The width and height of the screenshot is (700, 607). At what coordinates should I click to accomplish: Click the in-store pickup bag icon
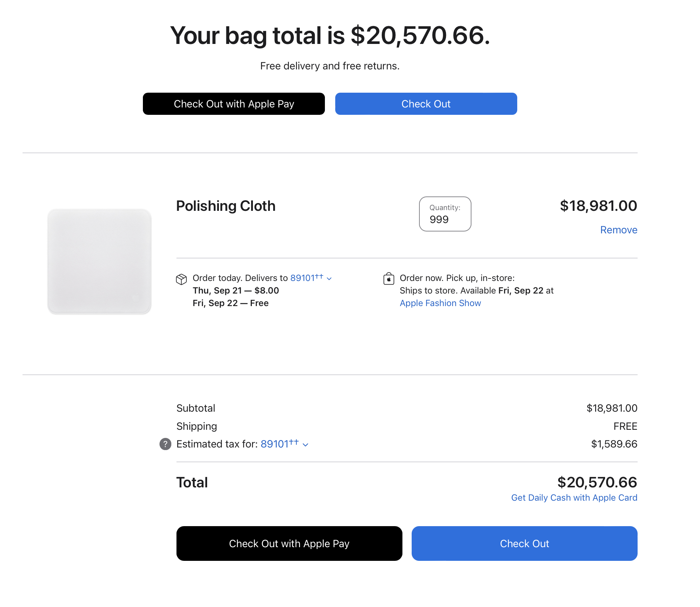click(x=388, y=279)
